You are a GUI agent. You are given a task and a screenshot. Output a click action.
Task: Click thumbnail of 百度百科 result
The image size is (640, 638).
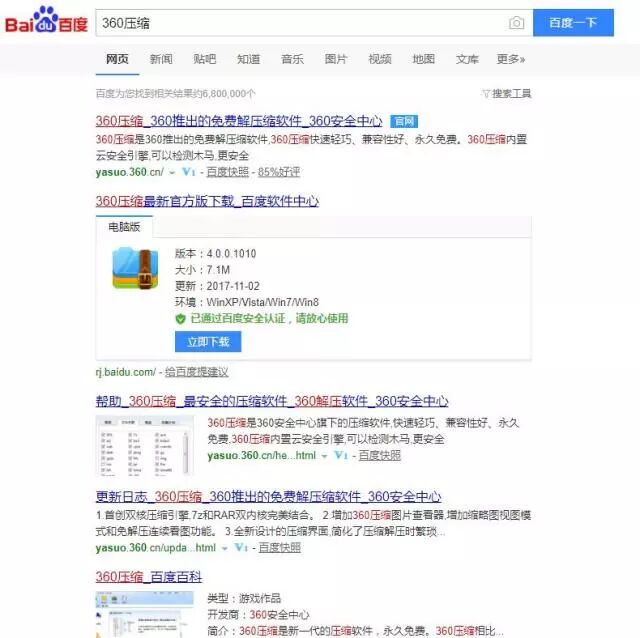[x=145, y=615]
